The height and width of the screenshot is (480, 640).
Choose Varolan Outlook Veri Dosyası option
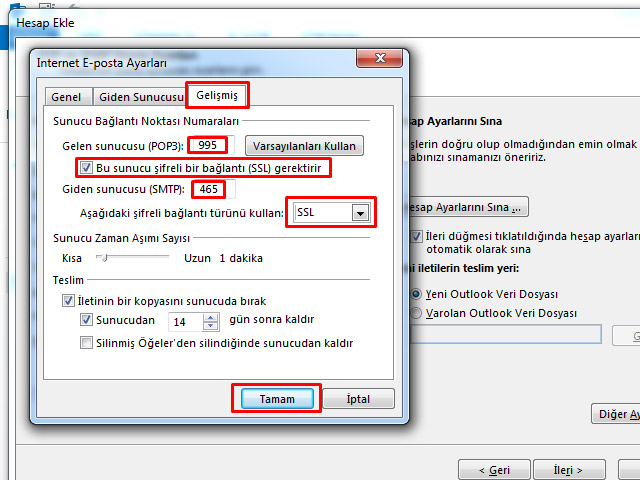[417, 313]
